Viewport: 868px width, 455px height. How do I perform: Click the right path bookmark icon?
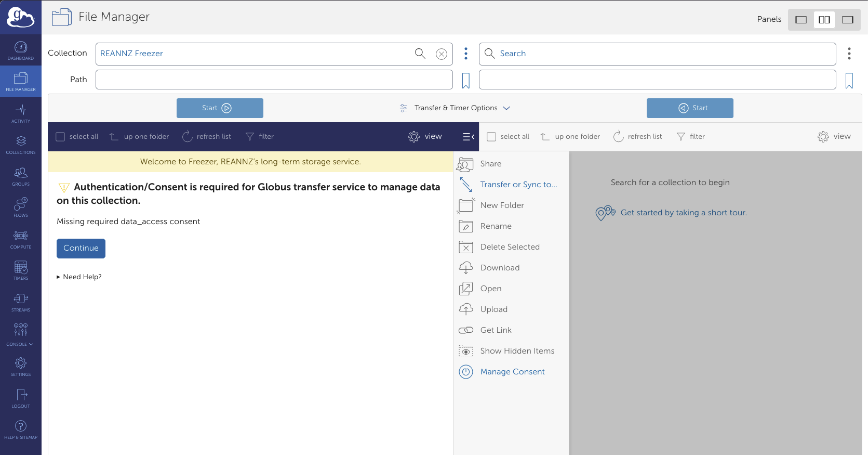849,81
